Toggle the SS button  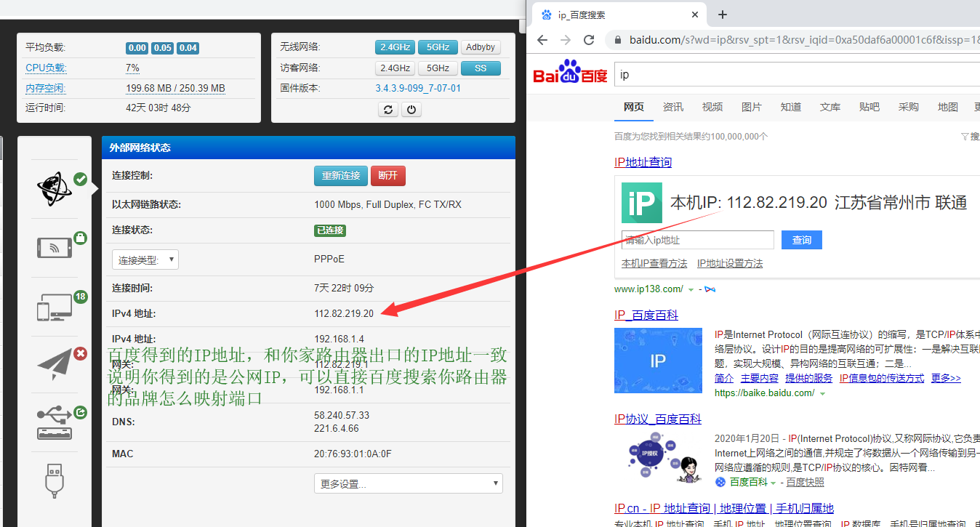(481, 68)
